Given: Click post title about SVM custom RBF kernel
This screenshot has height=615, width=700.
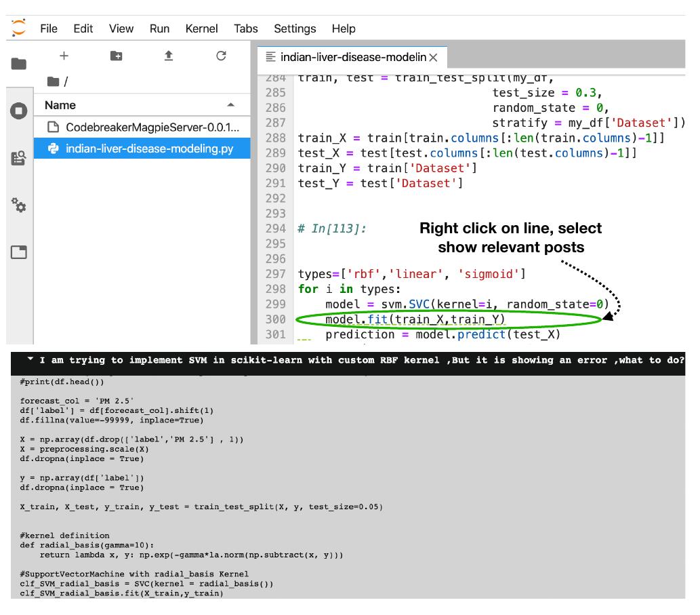Looking at the screenshot, I should coord(362,360).
